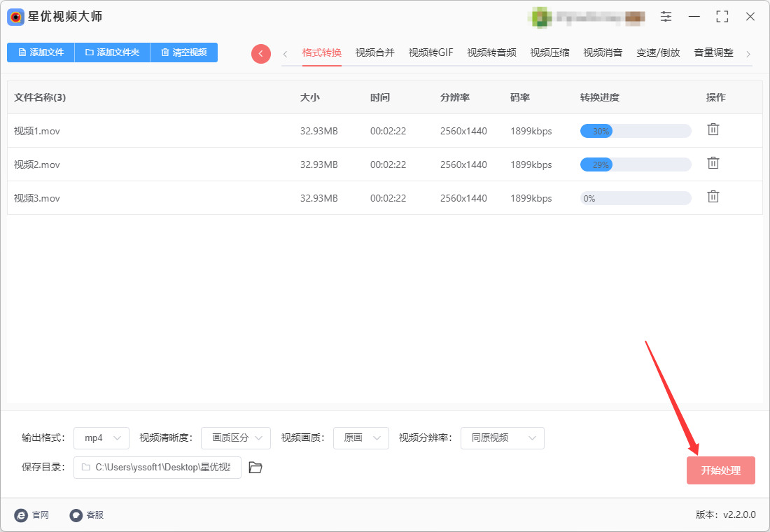The width and height of the screenshot is (770, 532).
Task: Select the 变速/倒放 tab
Action: pyautogui.click(x=658, y=53)
